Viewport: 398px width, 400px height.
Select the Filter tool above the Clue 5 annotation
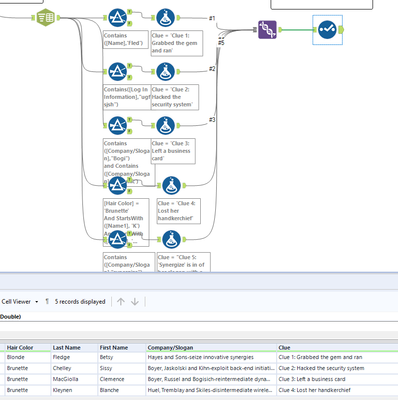point(117,239)
